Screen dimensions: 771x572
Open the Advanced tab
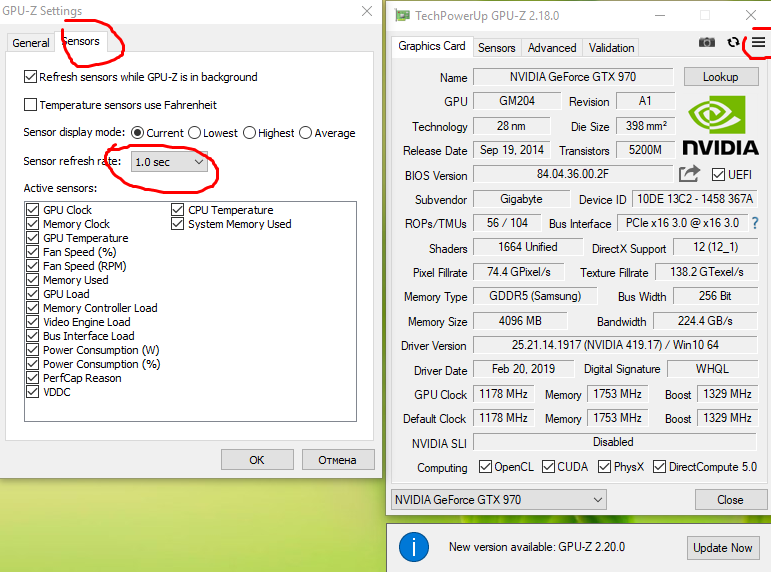552,48
